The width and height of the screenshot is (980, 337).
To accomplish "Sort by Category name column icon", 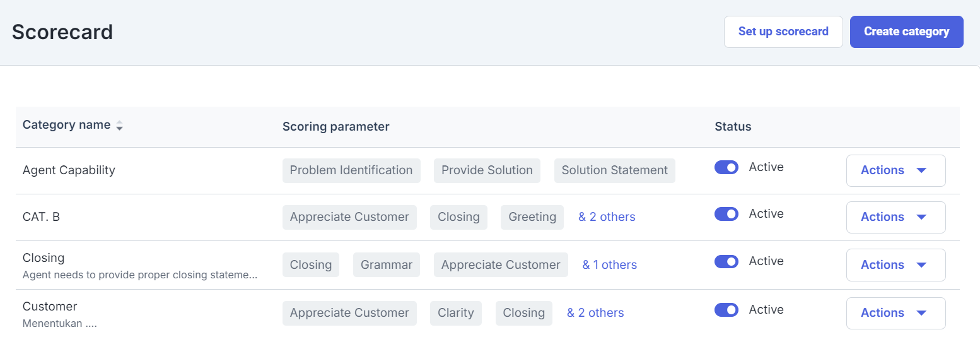I will pos(119,126).
